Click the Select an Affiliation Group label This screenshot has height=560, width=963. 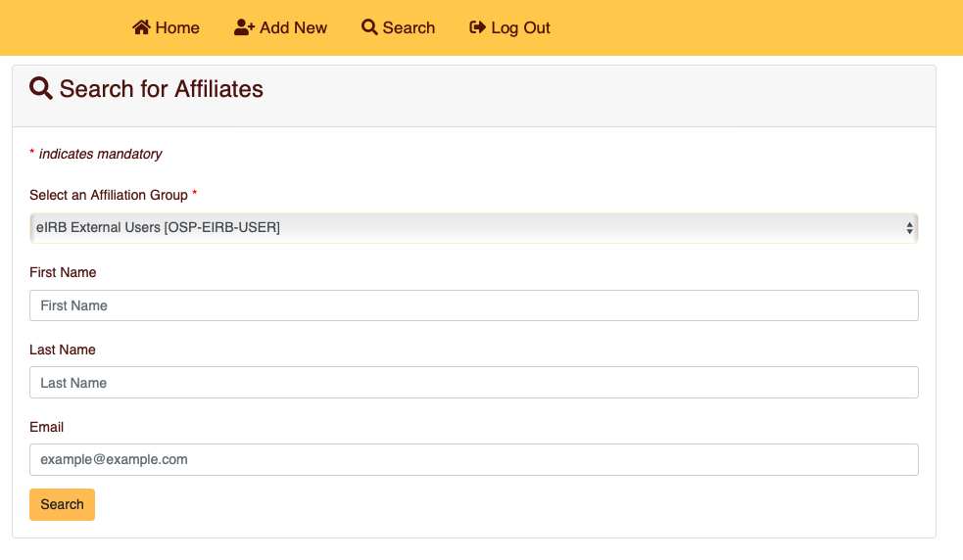point(108,195)
